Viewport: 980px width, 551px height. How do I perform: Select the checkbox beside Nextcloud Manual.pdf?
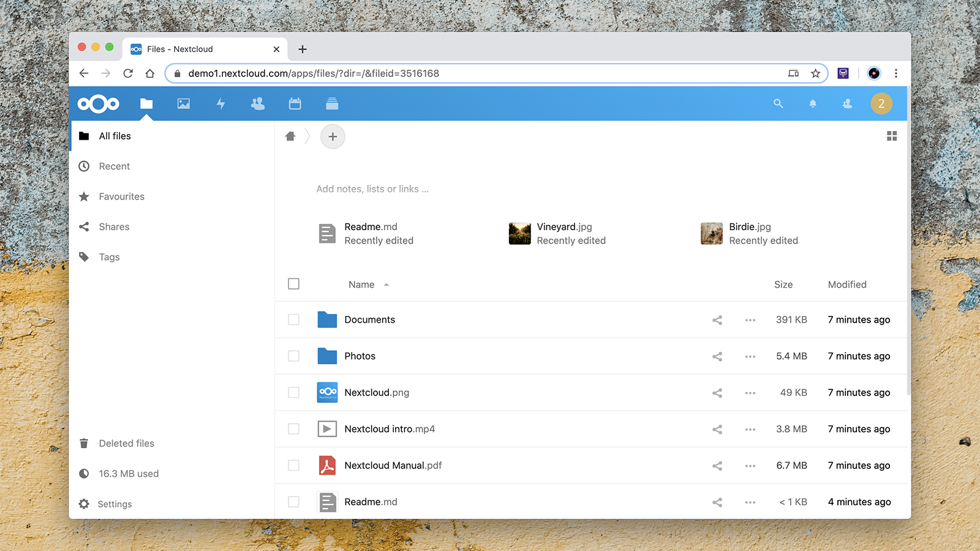[293, 465]
